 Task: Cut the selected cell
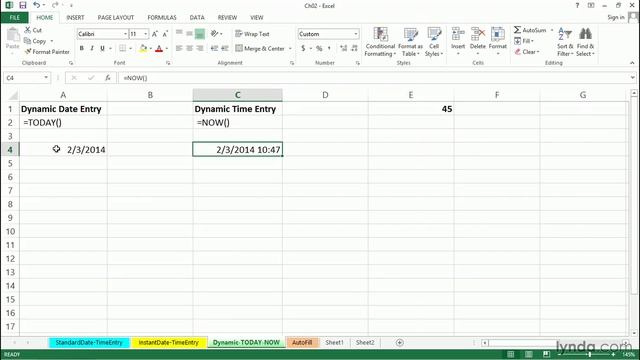[33, 30]
